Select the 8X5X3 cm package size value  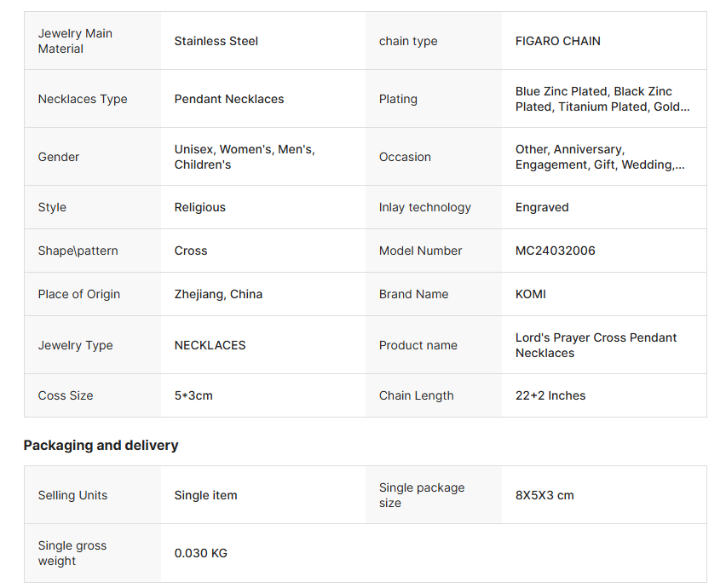(x=544, y=495)
